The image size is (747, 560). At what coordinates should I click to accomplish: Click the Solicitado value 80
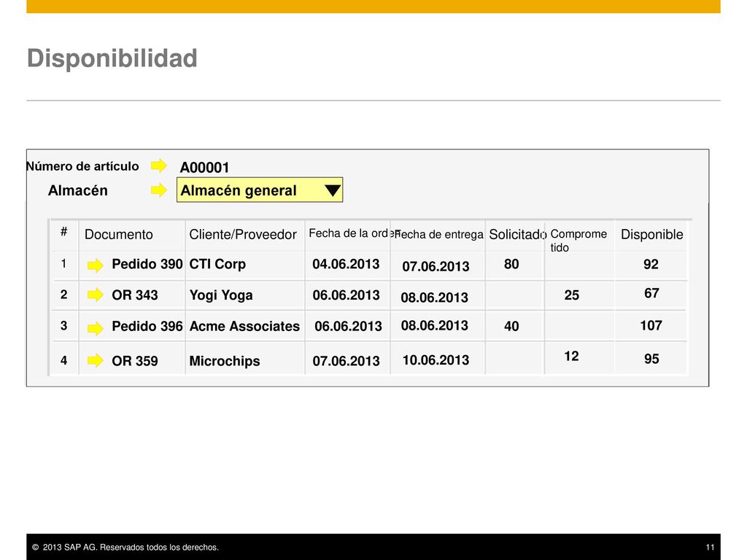[511, 264]
